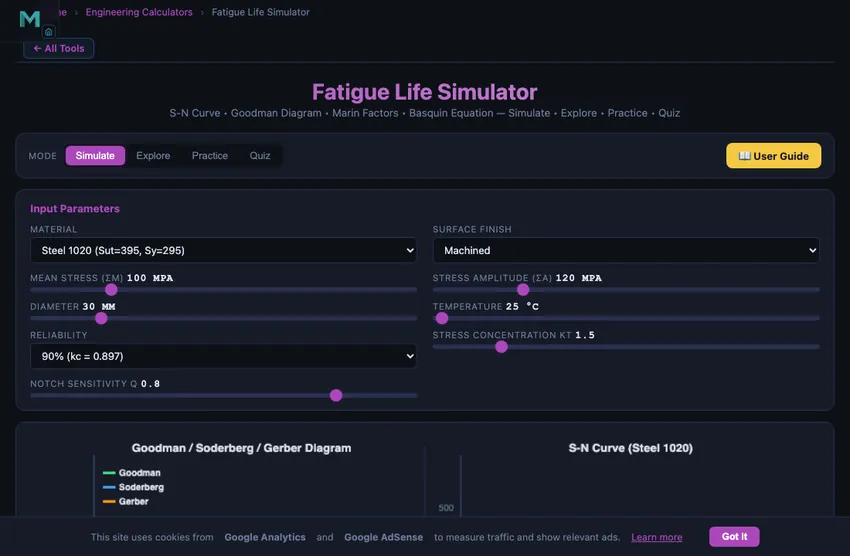Switch to Practice mode
Viewport: 850px width, 556px height.
[210, 156]
